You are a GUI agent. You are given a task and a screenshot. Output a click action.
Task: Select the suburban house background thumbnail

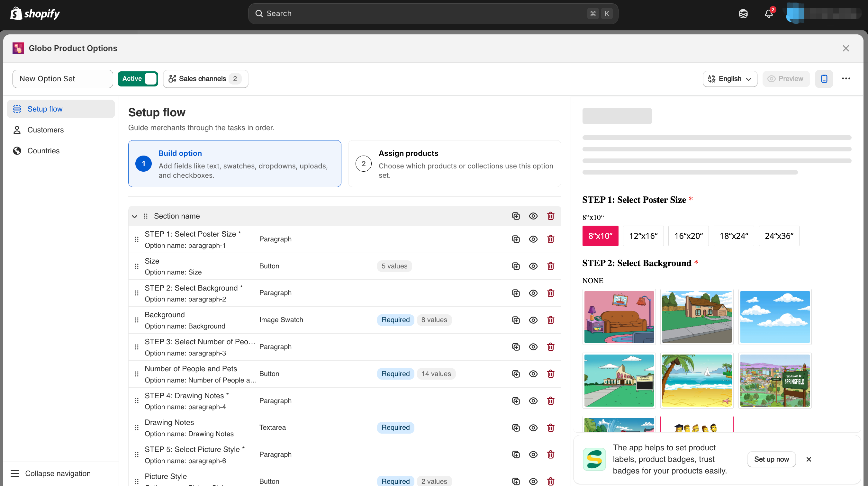tap(696, 317)
